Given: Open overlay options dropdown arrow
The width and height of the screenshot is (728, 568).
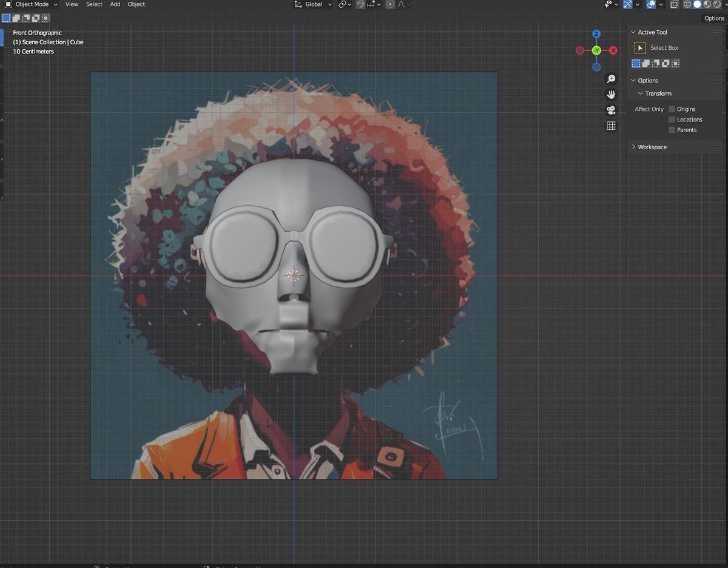Looking at the screenshot, I should pyautogui.click(x=661, y=4).
